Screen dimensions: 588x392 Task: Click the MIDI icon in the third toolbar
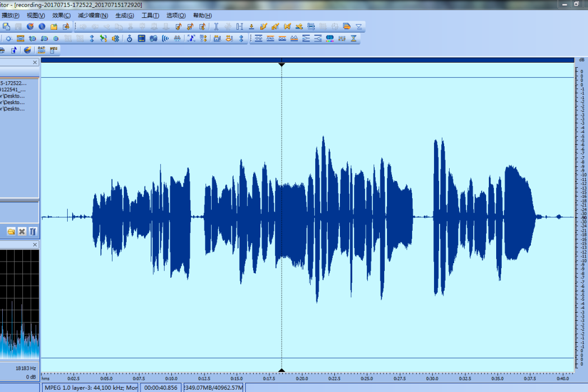tap(54, 50)
